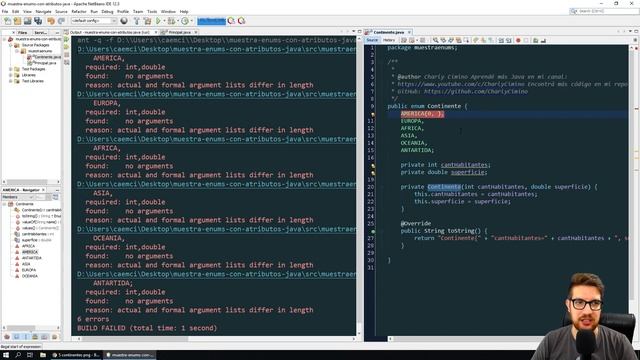The height and width of the screenshot is (360, 640).
Task: Switch to the Files tab
Action: pyautogui.click(x=22, y=32)
